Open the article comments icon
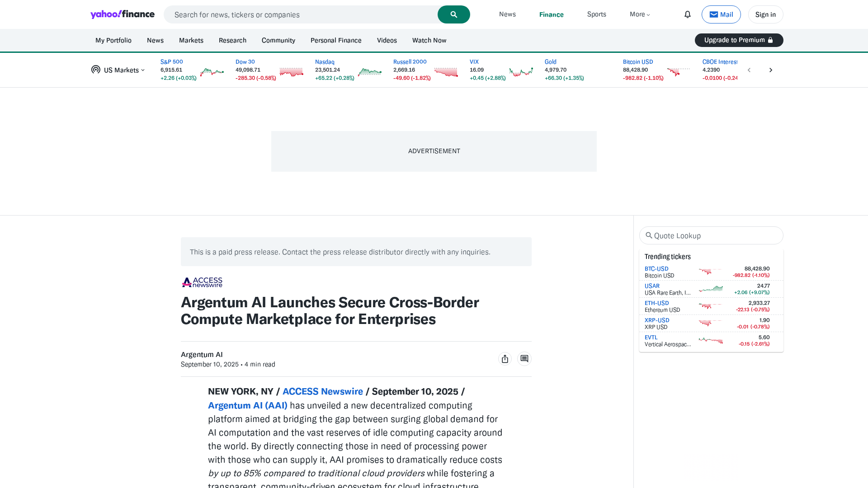This screenshot has height=488, width=868. coord(524,359)
